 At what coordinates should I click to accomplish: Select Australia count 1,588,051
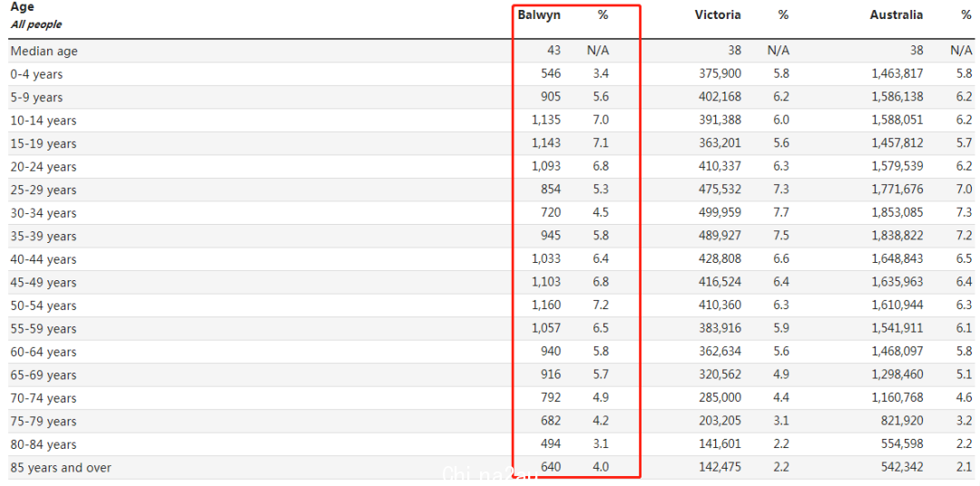(897, 121)
